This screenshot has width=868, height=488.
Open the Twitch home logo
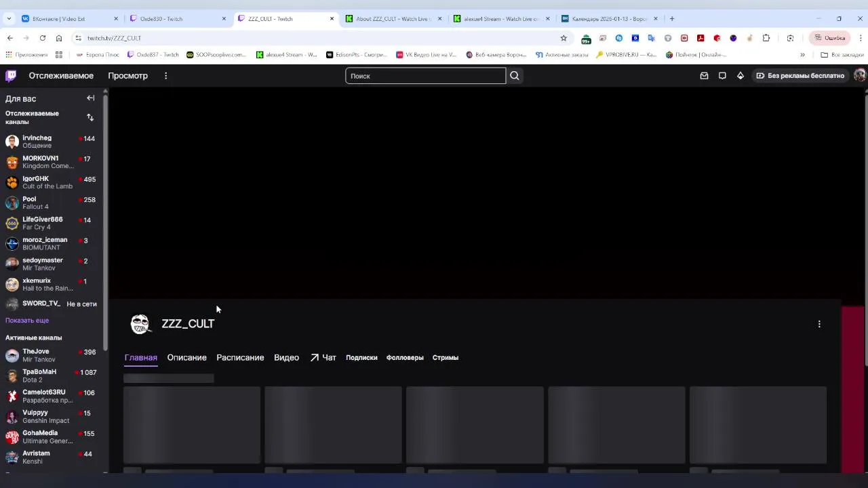click(x=11, y=75)
